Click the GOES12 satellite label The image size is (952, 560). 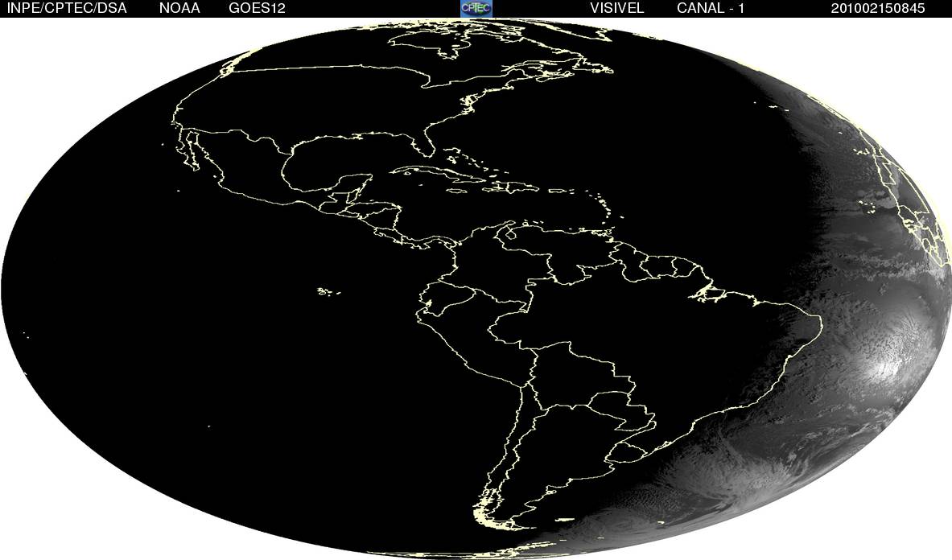coord(257,8)
